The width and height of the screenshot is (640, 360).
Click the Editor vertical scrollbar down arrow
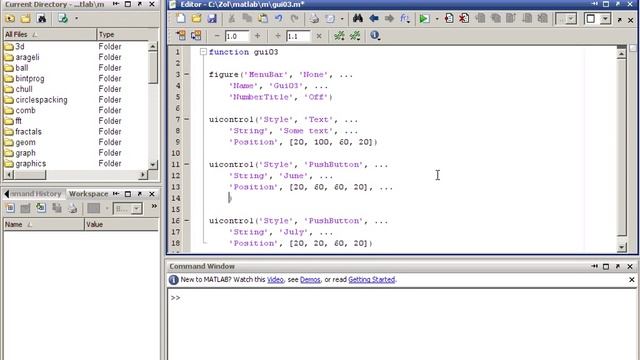pos(621,247)
